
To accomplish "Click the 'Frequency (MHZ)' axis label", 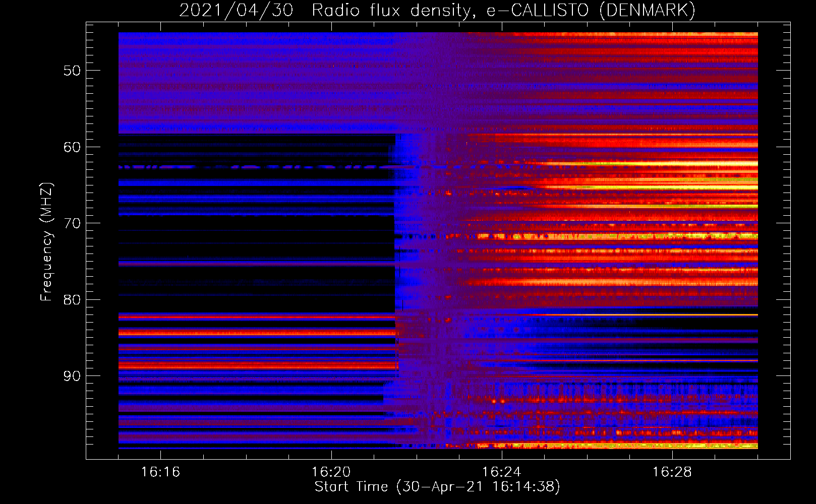I will [x=46, y=241].
